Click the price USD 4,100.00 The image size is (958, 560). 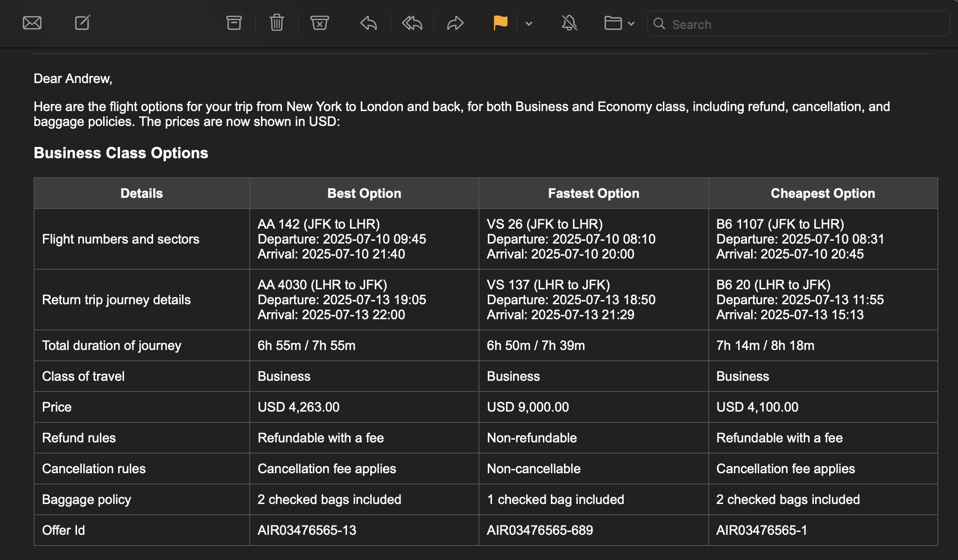[757, 407]
